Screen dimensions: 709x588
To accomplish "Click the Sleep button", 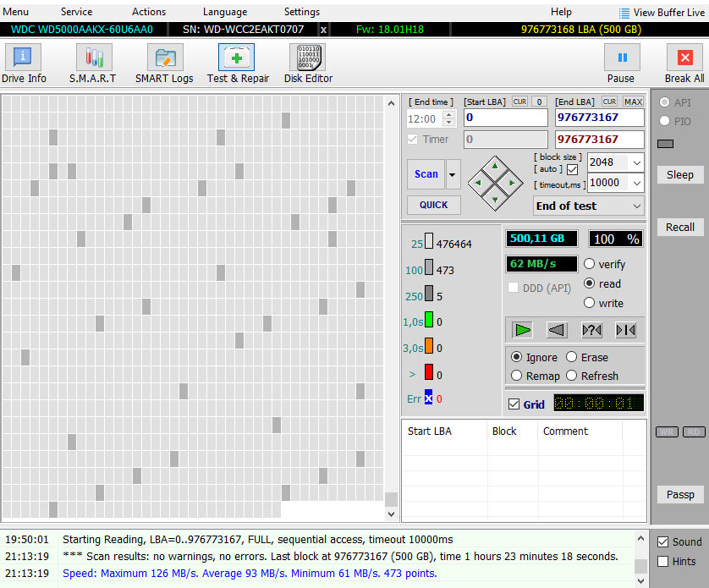I will point(679,175).
